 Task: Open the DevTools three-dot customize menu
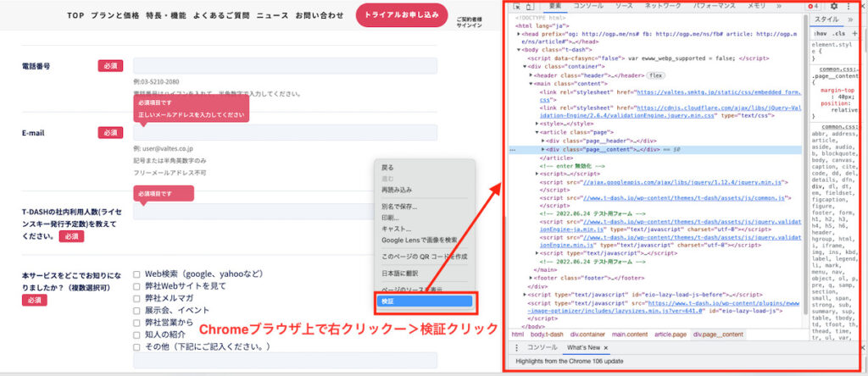click(x=849, y=6)
